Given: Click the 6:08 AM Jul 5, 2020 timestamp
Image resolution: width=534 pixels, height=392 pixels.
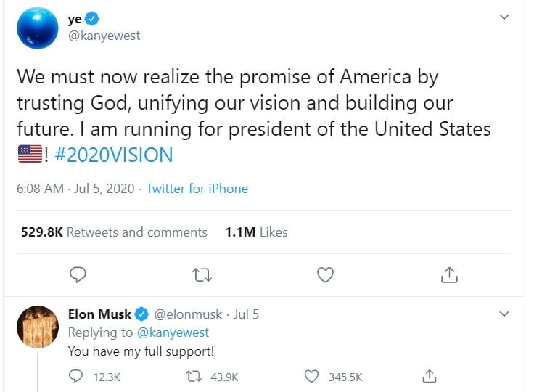Looking at the screenshot, I should [75, 189].
